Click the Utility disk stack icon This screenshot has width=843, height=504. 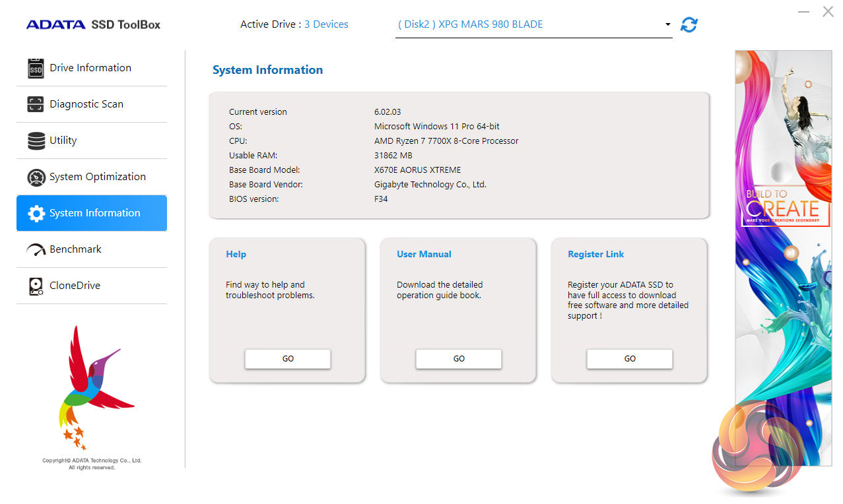pyautogui.click(x=36, y=141)
